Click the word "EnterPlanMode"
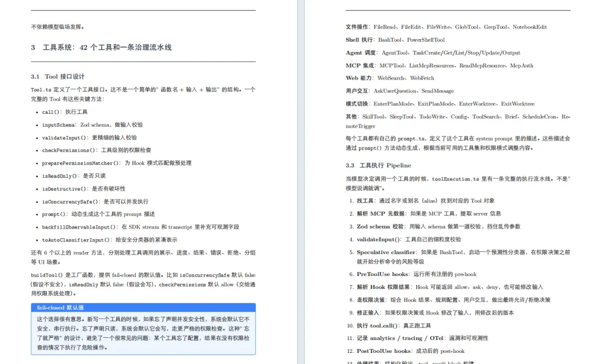This screenshot has height=364, width=602. click(x=393, y=104)
